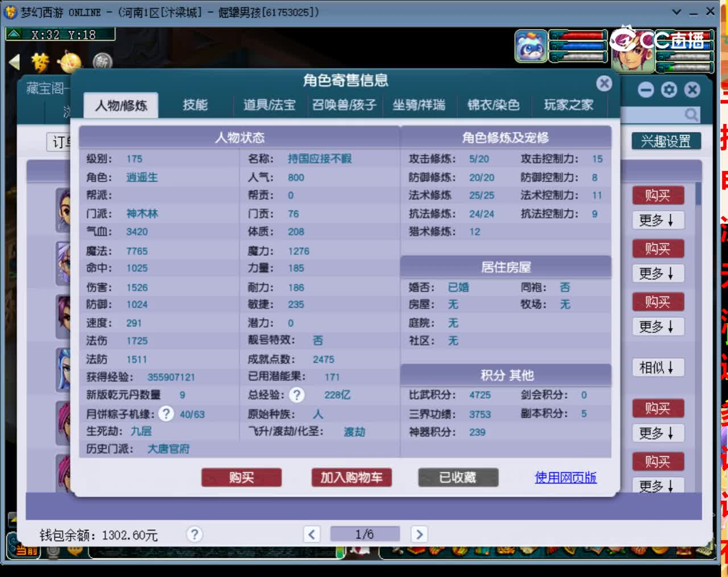Viewport: 728px width, 577px height.
Task: Click the 神木林 faction value
Action: pyautogui.click(x=142, y=213)
